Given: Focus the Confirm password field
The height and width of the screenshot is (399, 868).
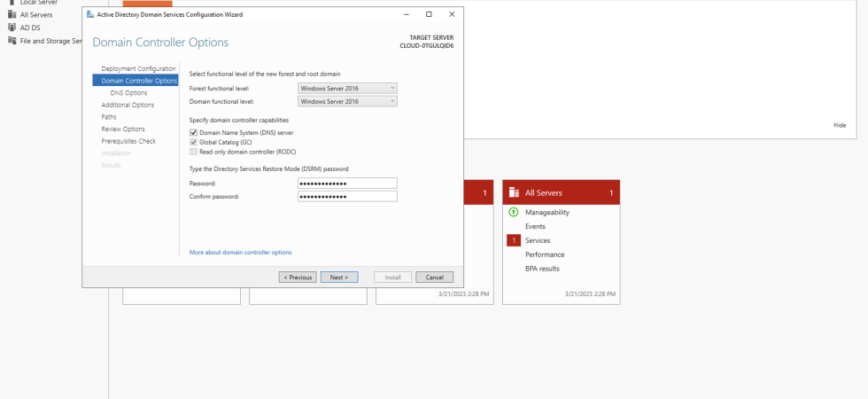Looking at the screenshot, I should pyautogui.click(x=347, y=197).
